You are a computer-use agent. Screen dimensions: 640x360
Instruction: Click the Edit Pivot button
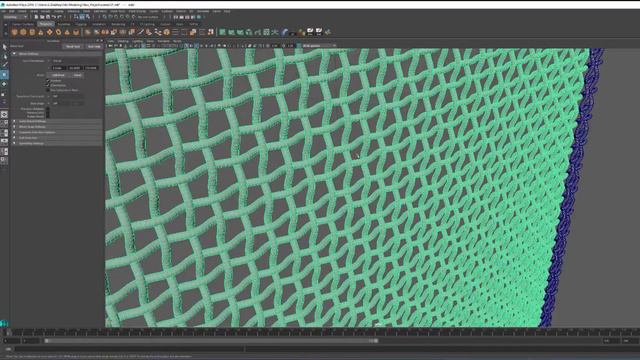(x=58, y=75)
